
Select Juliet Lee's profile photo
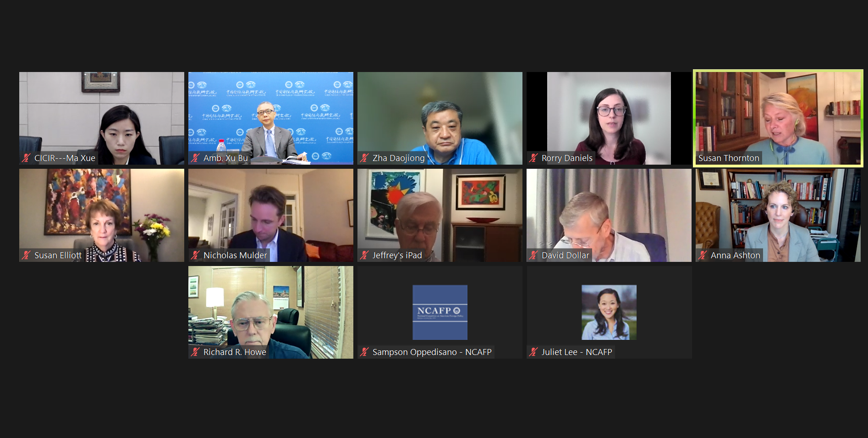609,312
